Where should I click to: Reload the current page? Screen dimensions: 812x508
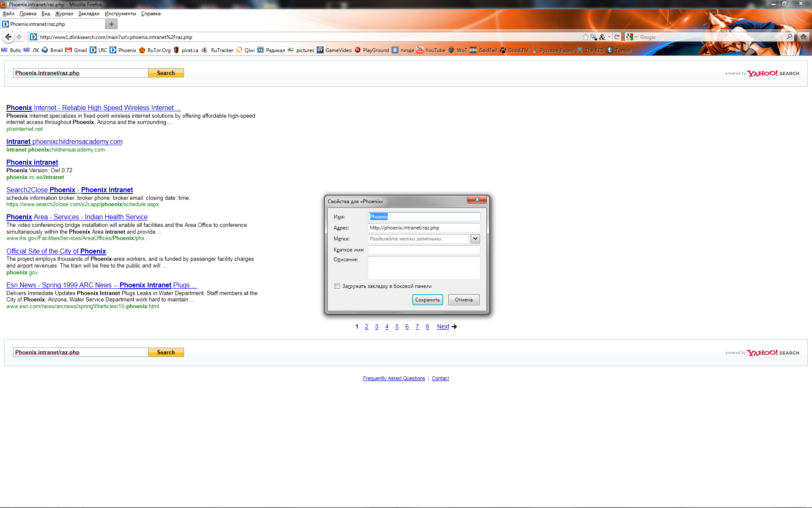617,37
